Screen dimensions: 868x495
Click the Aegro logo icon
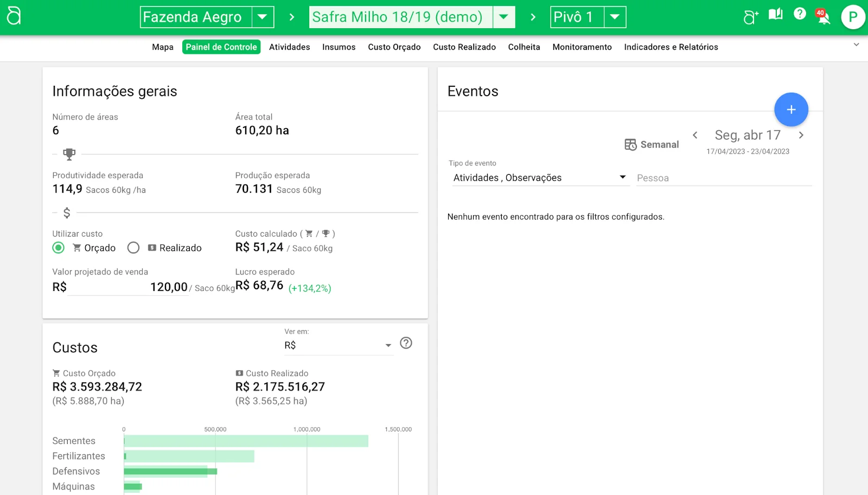tap(14, 16)
